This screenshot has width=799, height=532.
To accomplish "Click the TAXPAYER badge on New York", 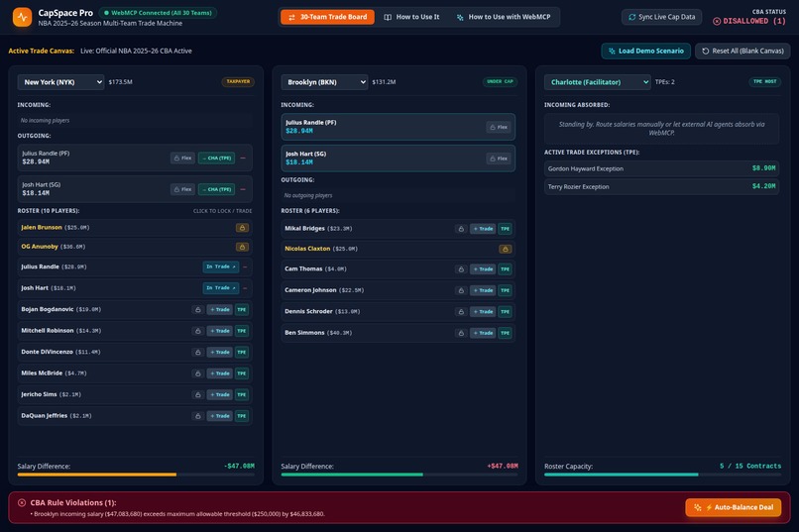I will pyautogui.click(x=238, y=81).
